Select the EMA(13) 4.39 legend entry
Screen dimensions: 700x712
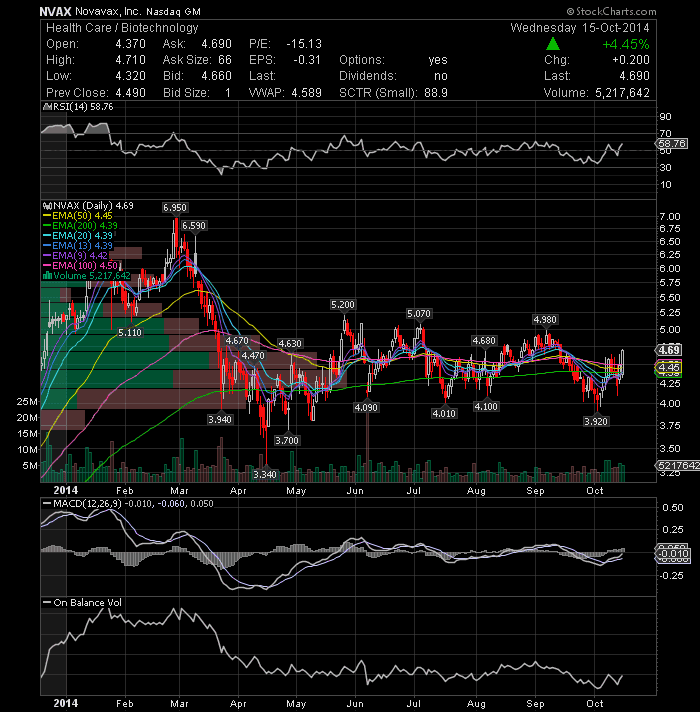(x=78, y=246)
